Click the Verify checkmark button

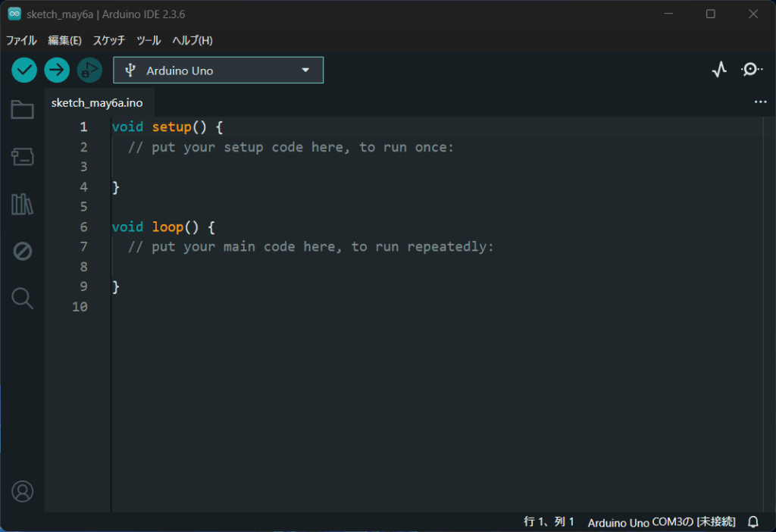(24, 70)
